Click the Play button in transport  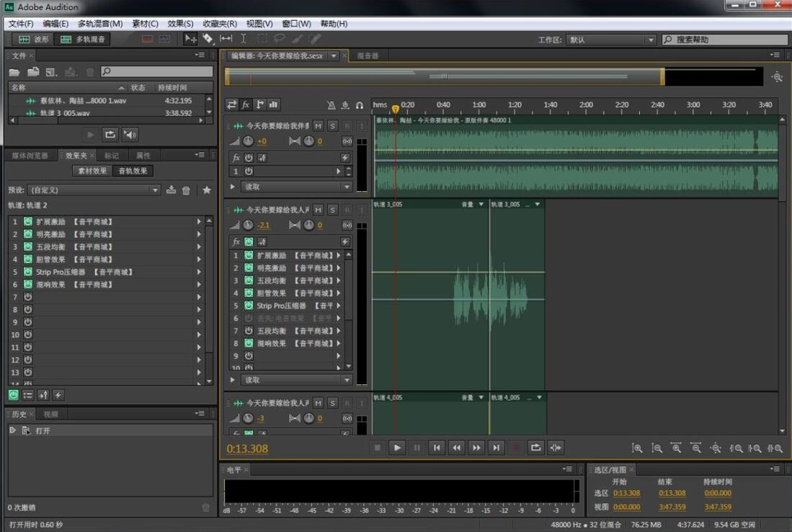coord(397,448)
